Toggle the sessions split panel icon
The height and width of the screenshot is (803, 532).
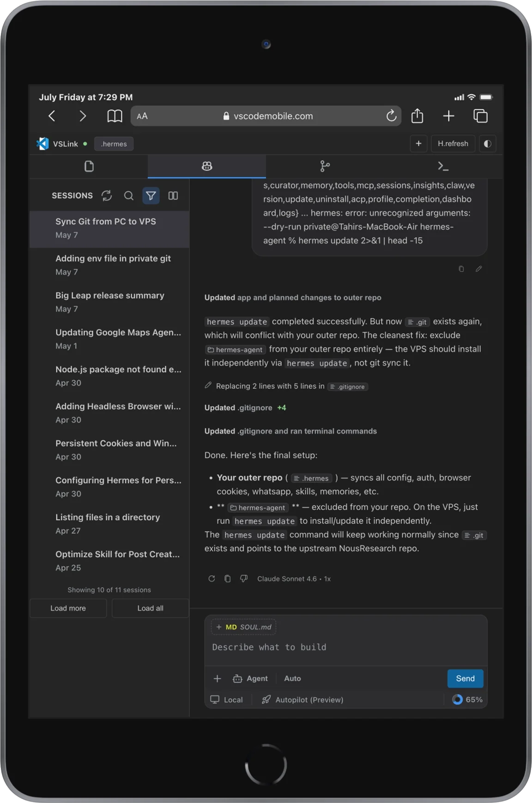click(173, 195)
